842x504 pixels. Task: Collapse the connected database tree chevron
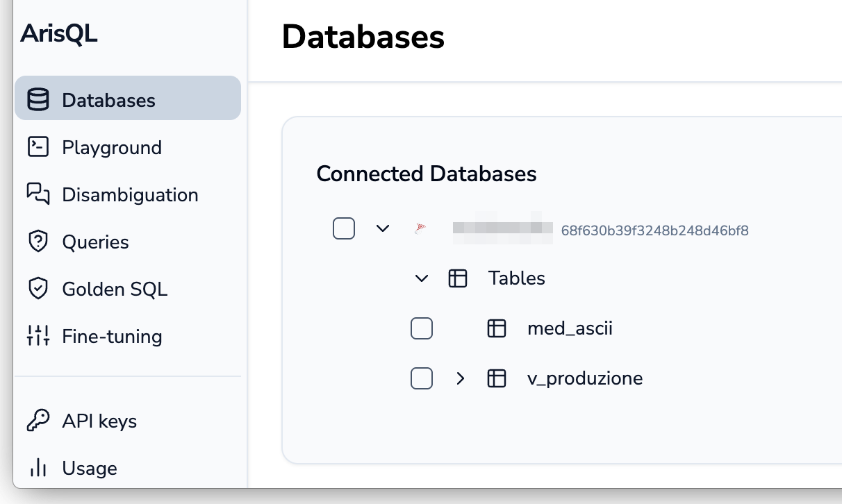pos(383,228)
